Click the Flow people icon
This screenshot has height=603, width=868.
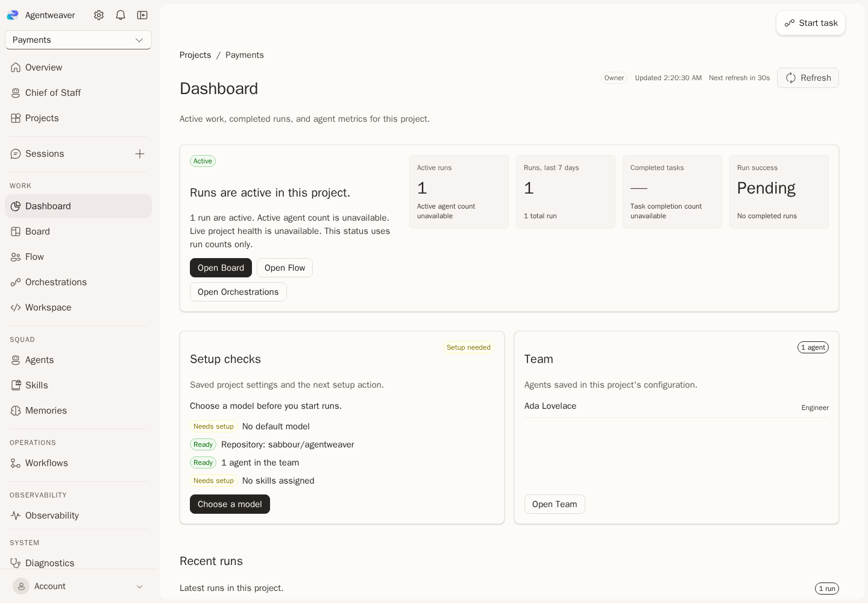point(16,257)
